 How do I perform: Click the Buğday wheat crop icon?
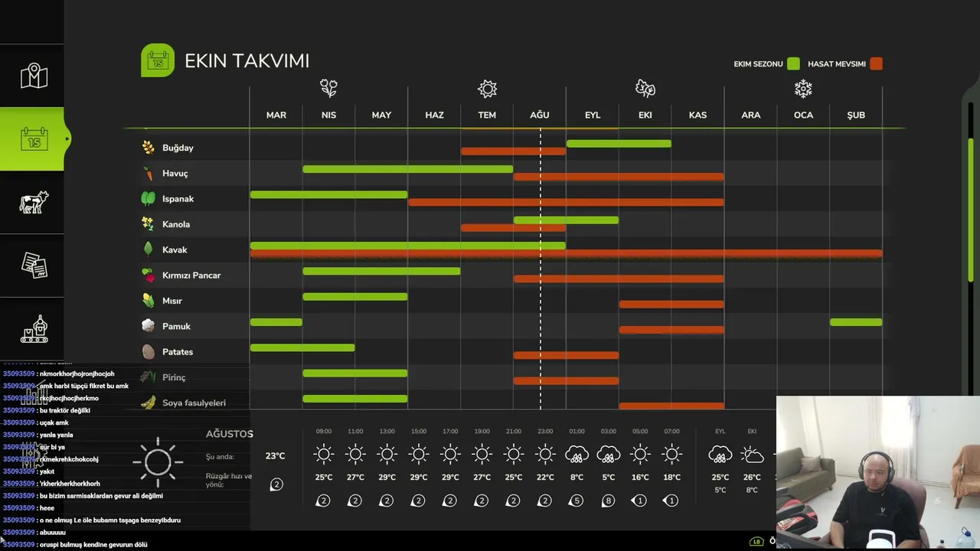click(x=148, y=148)
